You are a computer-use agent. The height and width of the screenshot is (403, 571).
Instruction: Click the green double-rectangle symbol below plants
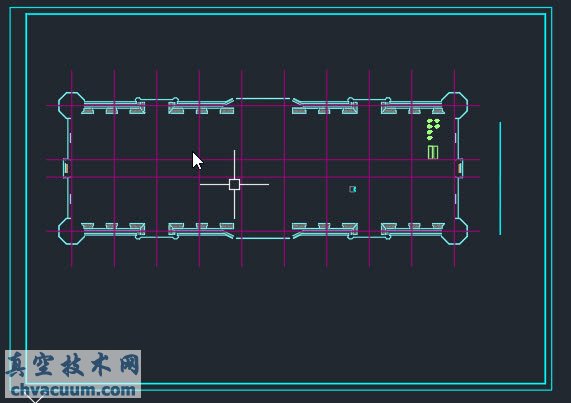tap(433, 152)
